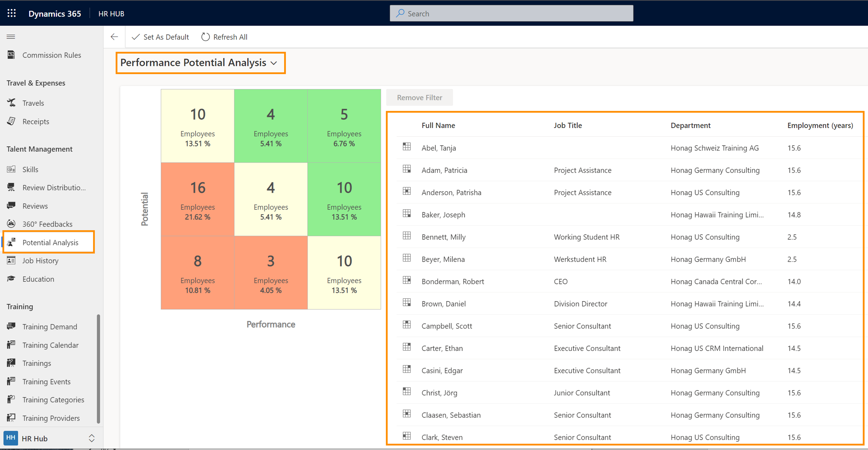This screenshot has height=450, width=868.
Task: Select the red 16 Employees matrix cell
Action: click(x=197, y=199)
